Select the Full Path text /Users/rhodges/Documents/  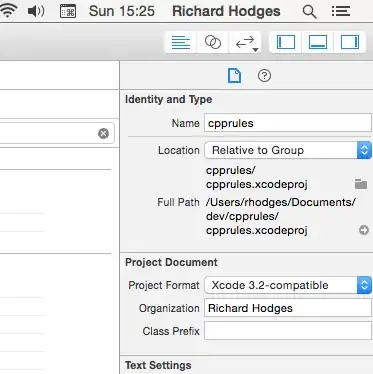point(281,202)
